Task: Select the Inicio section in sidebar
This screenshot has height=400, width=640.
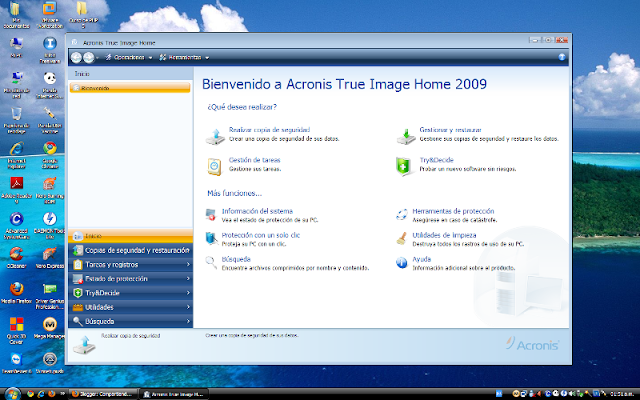Action: (131, 236)
